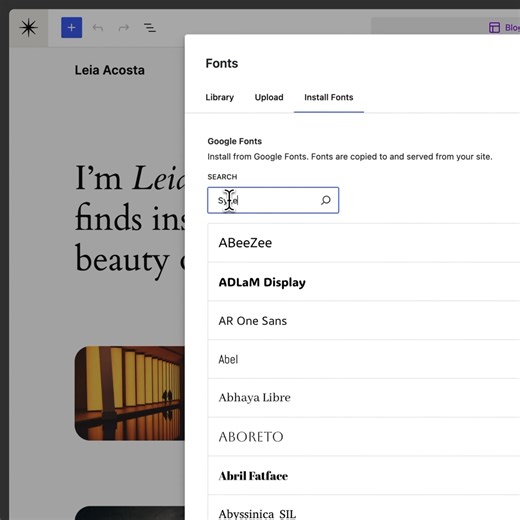Open the block inserter plus button

tap(71, 28)
